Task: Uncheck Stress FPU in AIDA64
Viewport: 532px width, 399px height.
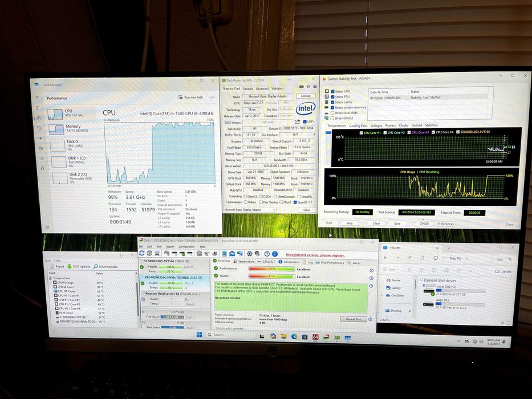Action: coord(332,97)
